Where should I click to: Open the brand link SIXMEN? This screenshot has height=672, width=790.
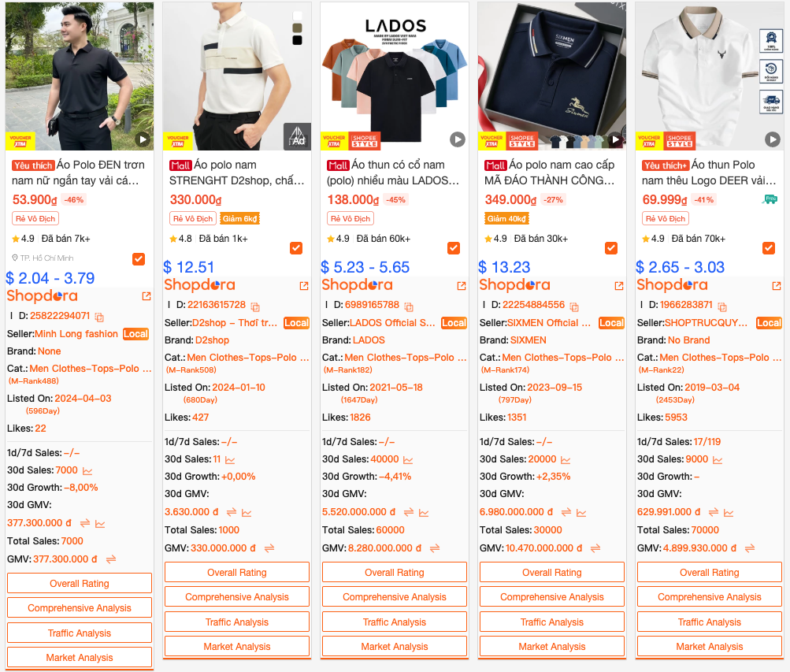[528, 340]
